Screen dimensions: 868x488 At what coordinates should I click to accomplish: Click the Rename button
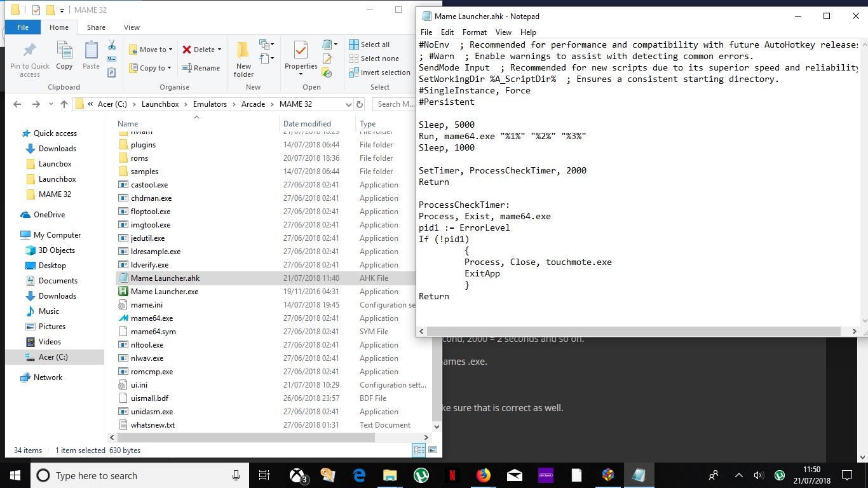tap(201, 68)
